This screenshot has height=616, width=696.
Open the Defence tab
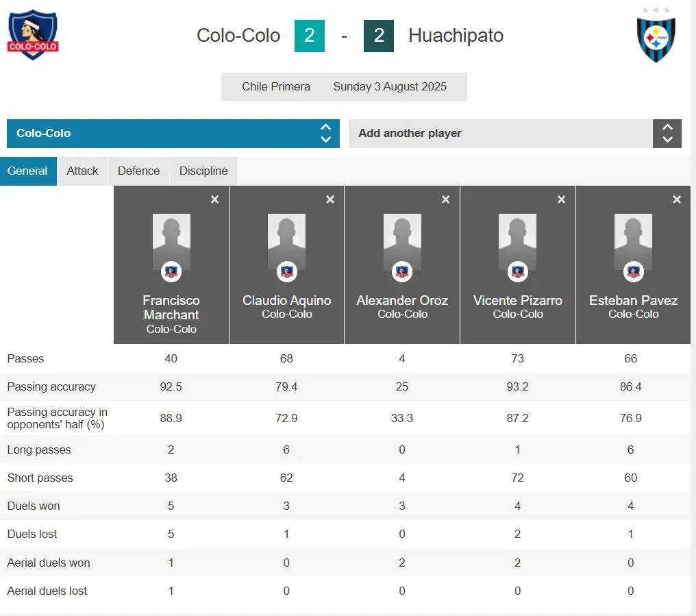click(x=138, y=171)
